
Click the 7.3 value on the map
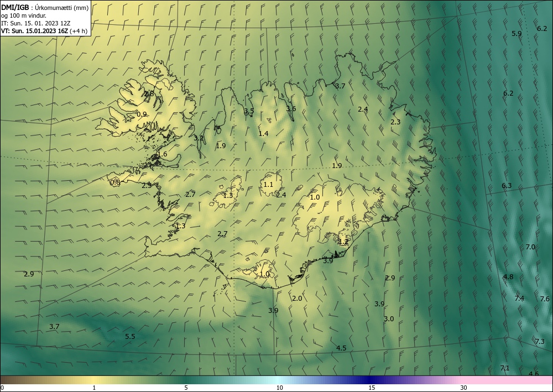540,341
